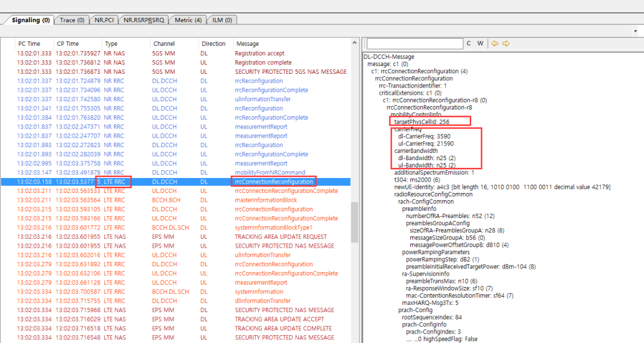Select the radioResourceConfigCommon node
644x343 pixels.
point(434,195)
